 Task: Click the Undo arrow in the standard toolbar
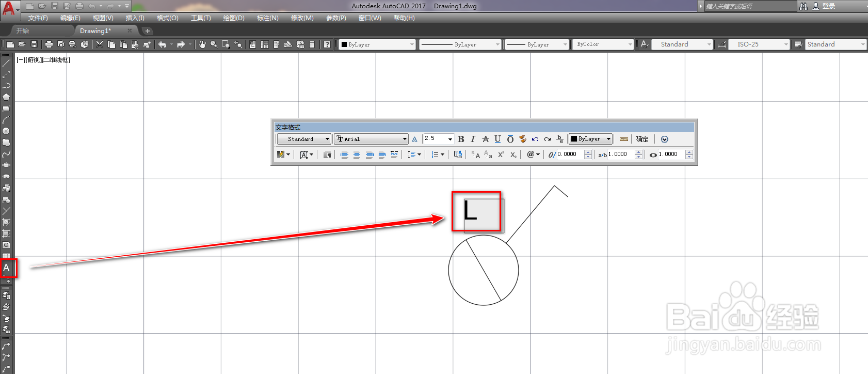pos(163,44)
